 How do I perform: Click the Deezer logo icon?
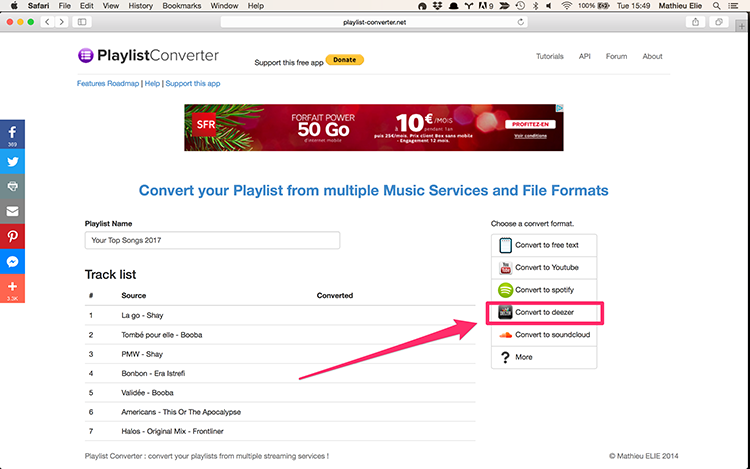click(505, 312)
